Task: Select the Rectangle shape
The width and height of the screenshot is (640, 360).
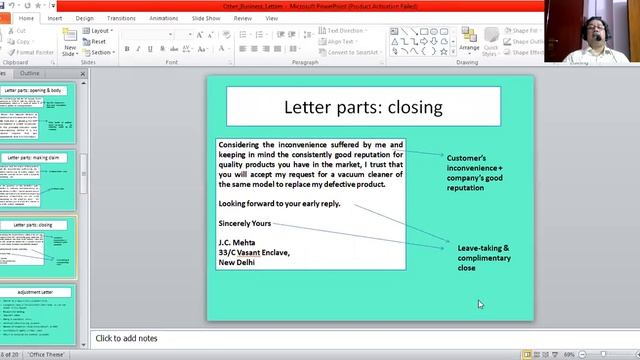Action: click(424, 31)
